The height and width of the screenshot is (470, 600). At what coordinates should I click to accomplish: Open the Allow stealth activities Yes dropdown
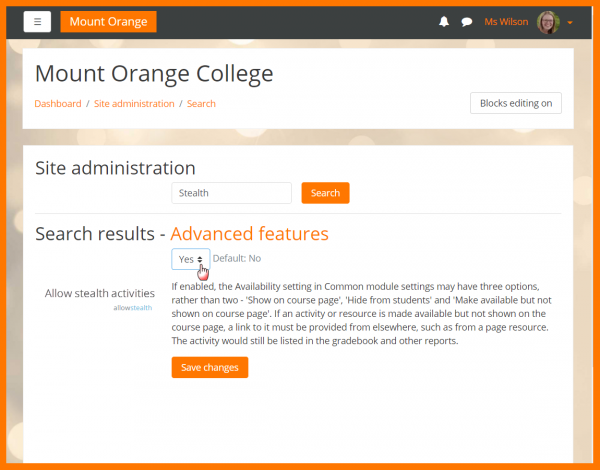pyautogui.click(x=190, y=259)
